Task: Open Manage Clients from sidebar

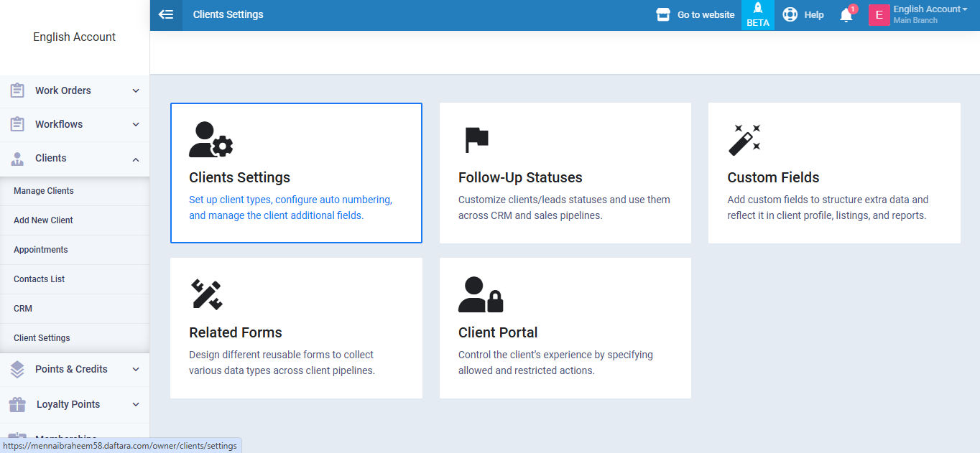Action: tap(44, 191)
